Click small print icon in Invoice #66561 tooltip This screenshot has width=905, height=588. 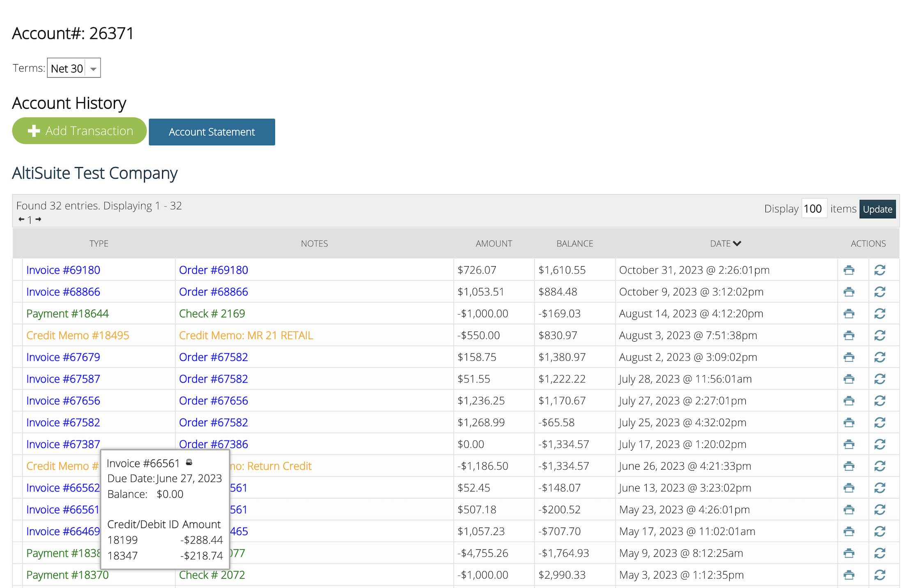pyautogui.click(x=189, y=462)
